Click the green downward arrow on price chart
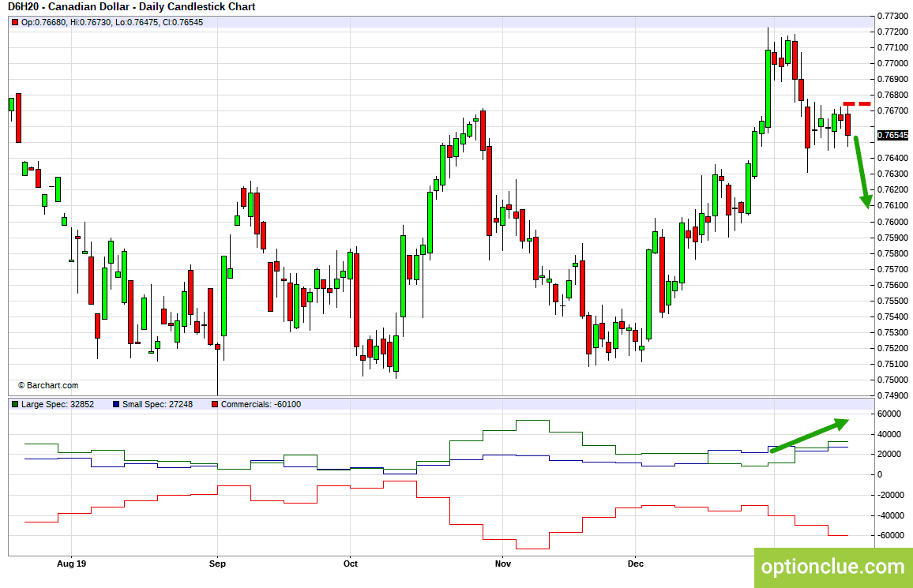Screen dimensions: 913x588 point(862,172)
